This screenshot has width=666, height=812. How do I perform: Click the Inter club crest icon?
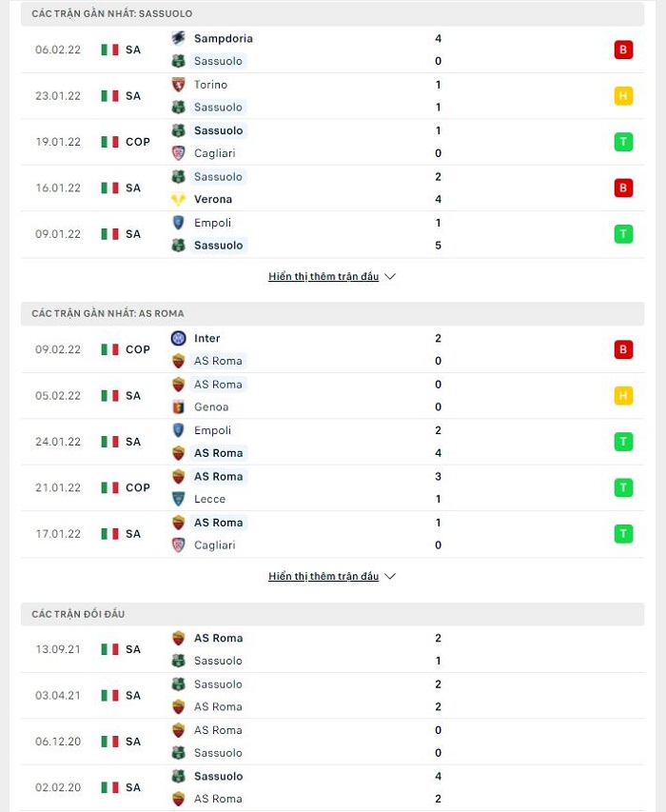click(x=178, y=338)
